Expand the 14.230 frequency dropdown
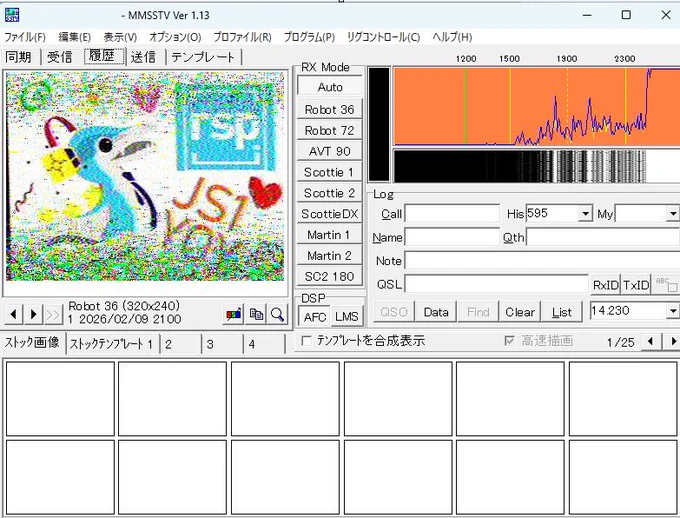Screen dimensions: 680x518 672,311
